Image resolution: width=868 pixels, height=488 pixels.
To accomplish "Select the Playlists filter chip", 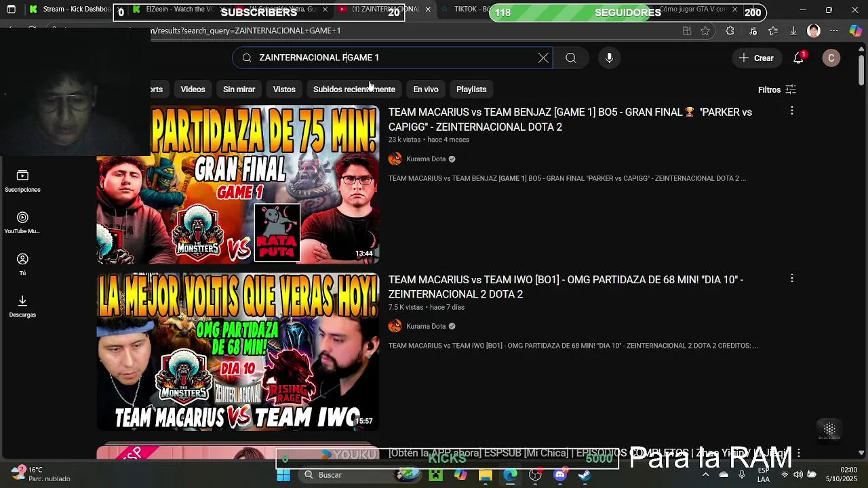I will pos(471,89).
